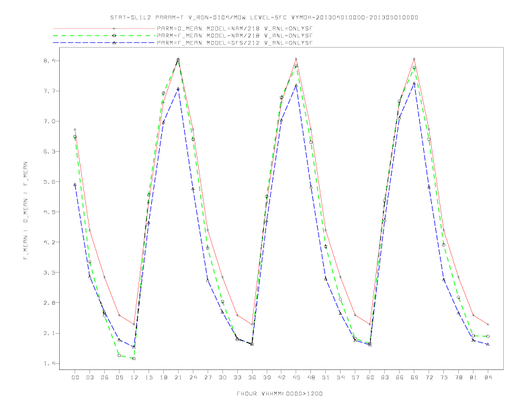Image resolution: width=532 pixels, height=411 pixels.
Task: Click the green dashed legend line sample
Action: (104, 36)
